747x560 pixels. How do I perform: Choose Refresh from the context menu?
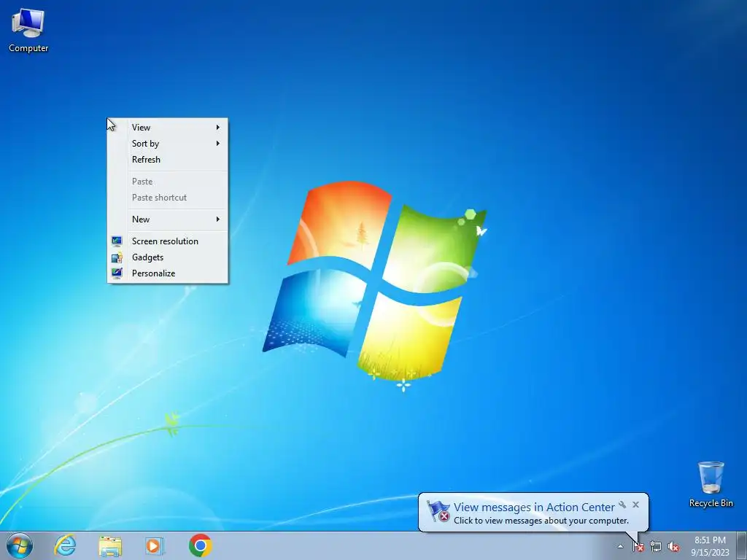coord(168,160)
